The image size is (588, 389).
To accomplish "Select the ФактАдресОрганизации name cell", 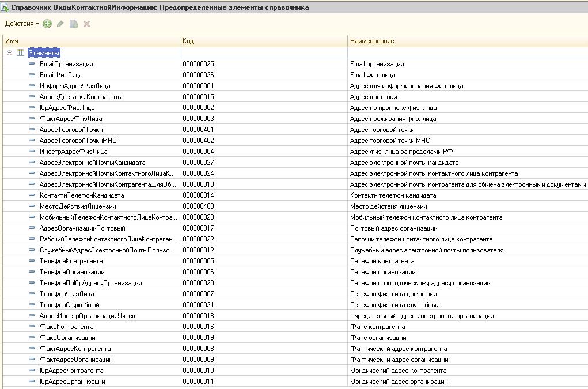I will 76,360.
